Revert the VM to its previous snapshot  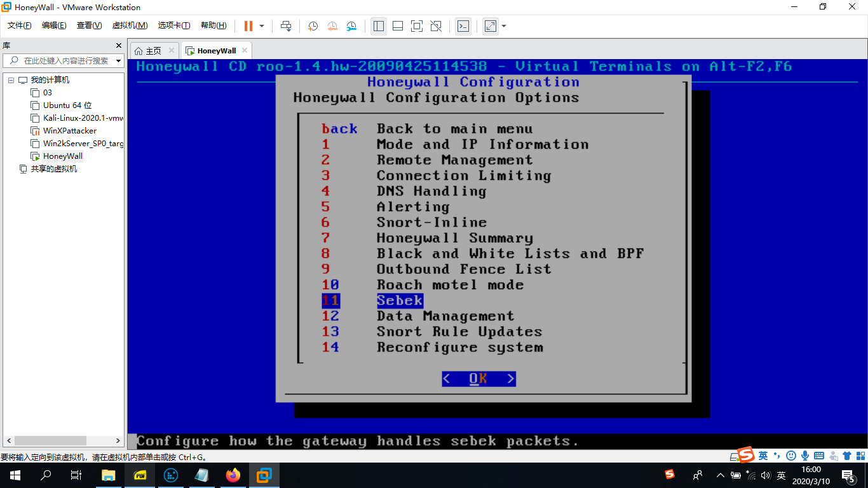(332, 26)
